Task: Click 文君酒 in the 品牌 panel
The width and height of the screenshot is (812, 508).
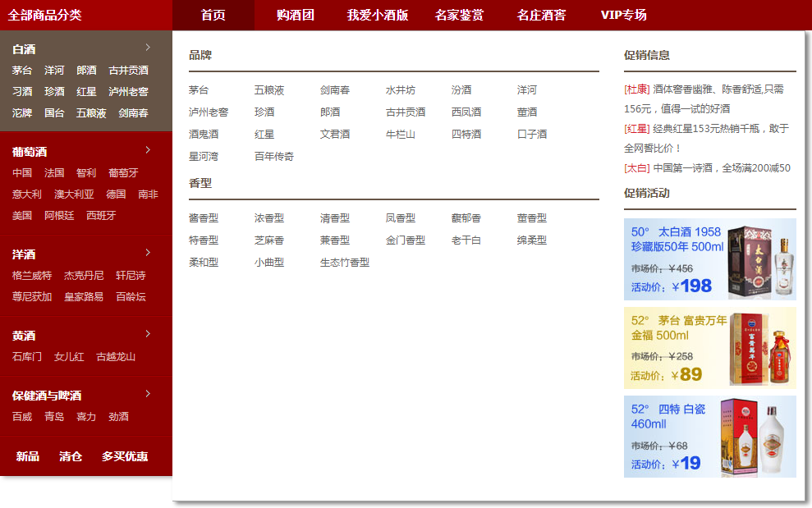Action: click(335, 134)
